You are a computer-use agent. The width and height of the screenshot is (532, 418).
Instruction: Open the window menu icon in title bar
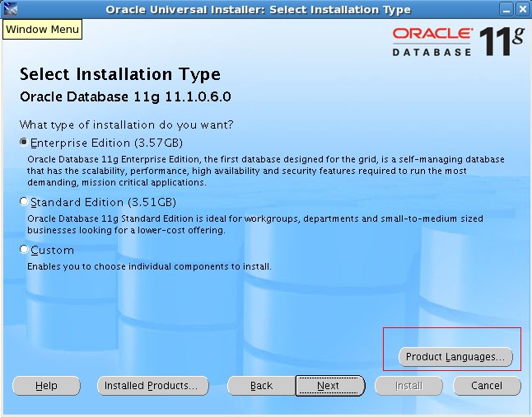10,9
